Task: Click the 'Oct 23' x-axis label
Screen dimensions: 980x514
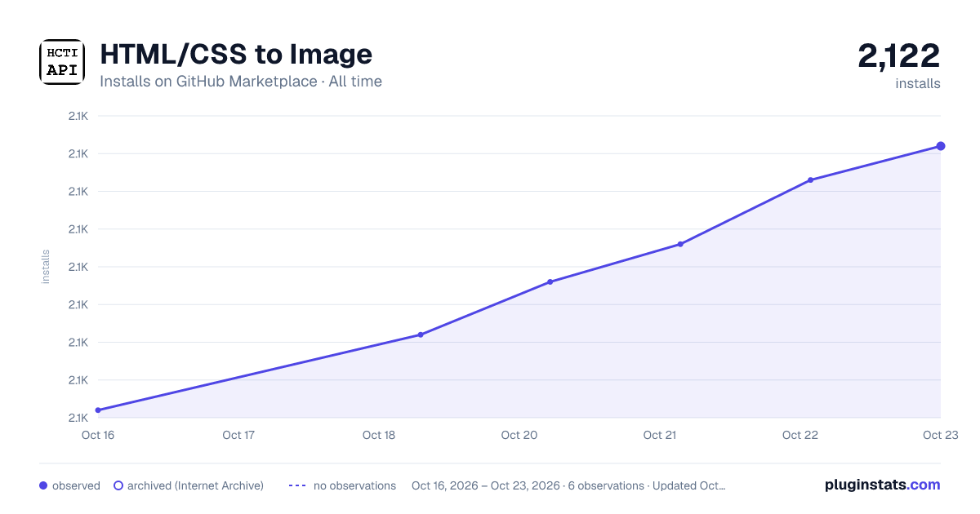Action: point(941,435)
